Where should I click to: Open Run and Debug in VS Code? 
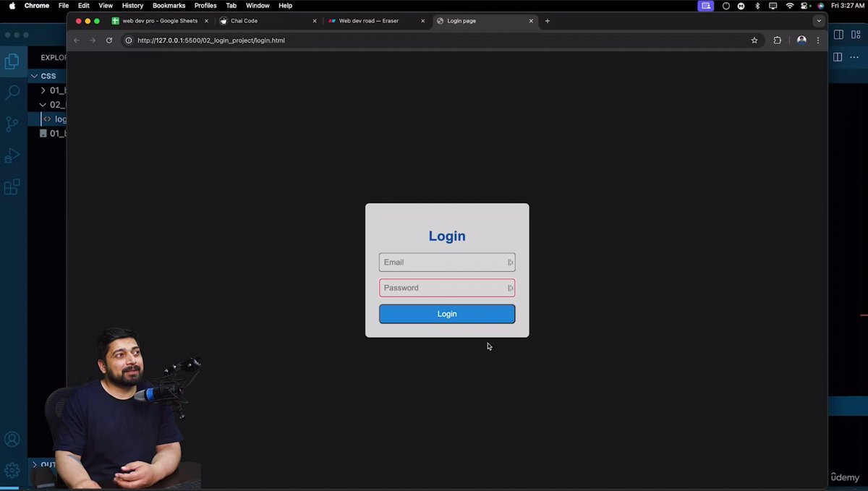12,155
